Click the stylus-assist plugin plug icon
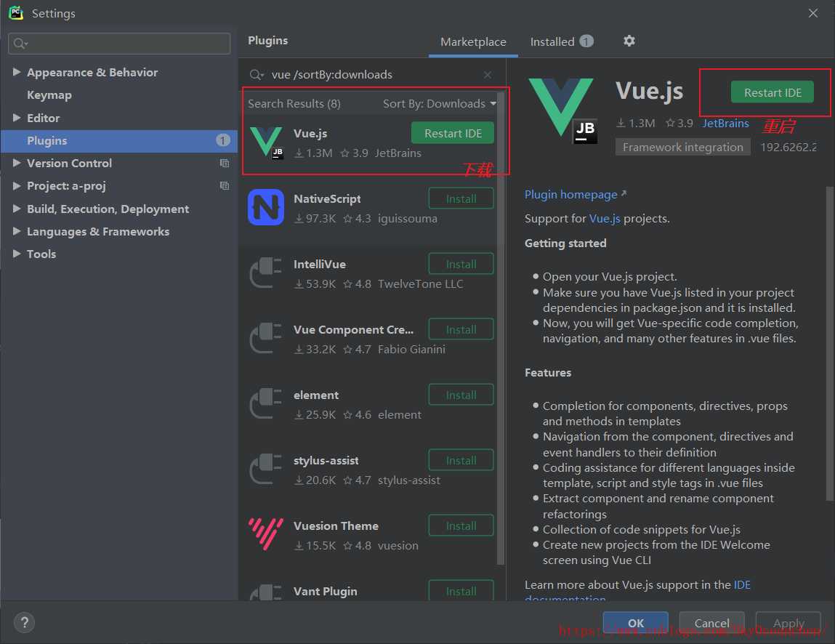 [266, 470]
